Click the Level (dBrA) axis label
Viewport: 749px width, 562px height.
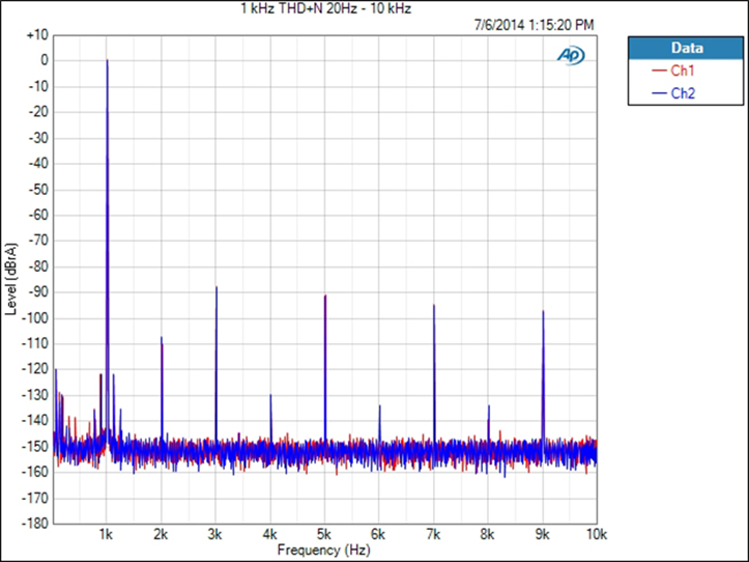tap(11, 278)
